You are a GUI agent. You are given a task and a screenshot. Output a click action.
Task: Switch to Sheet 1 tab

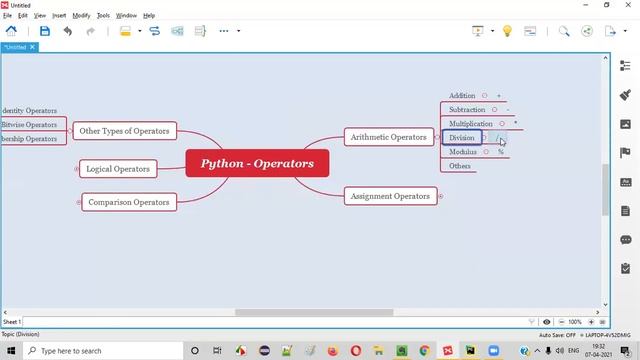coord(11,322)
